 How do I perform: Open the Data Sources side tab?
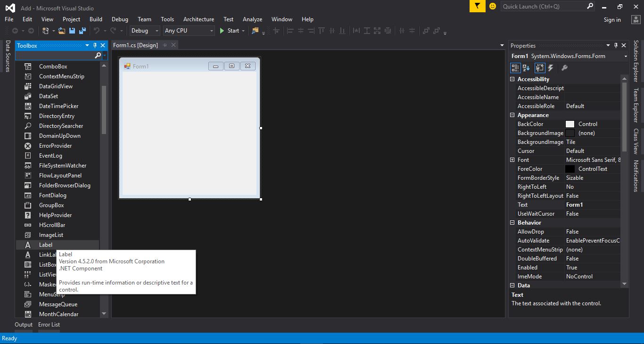[8, 56]
